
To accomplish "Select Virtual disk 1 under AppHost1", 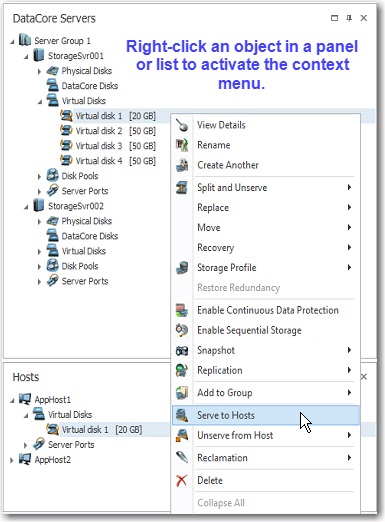I will 102,429.
